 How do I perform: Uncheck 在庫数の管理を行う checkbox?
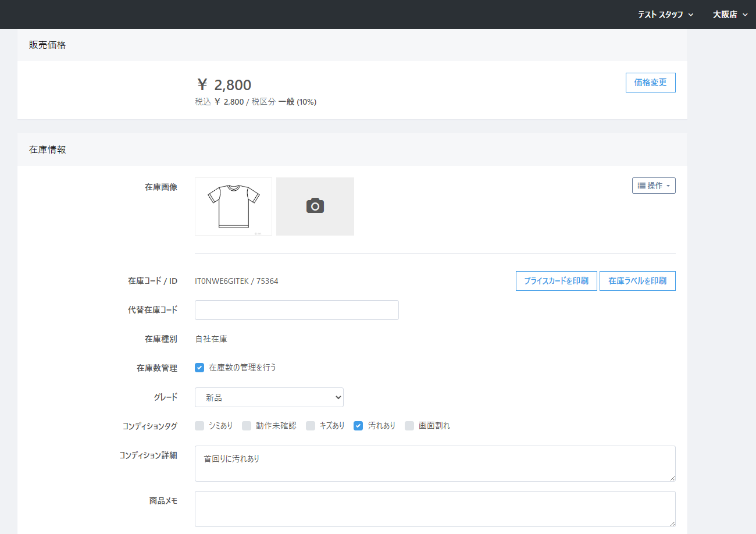tap(199, 368)
